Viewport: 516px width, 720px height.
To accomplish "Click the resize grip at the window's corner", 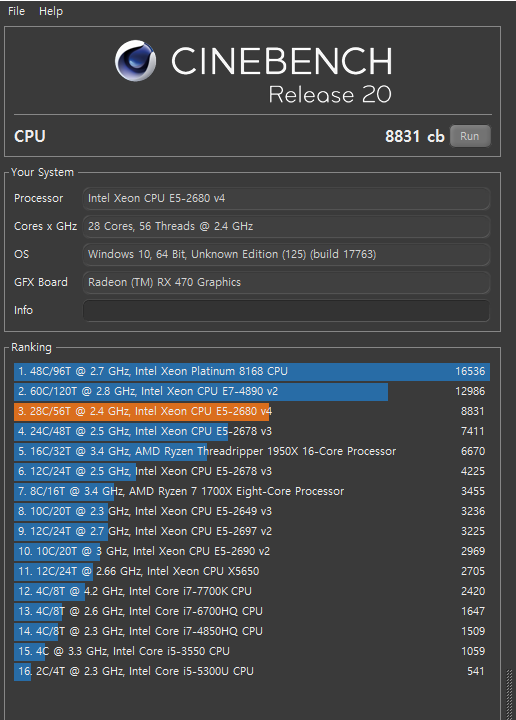I will pyautogui.click(x=509, y=694).
